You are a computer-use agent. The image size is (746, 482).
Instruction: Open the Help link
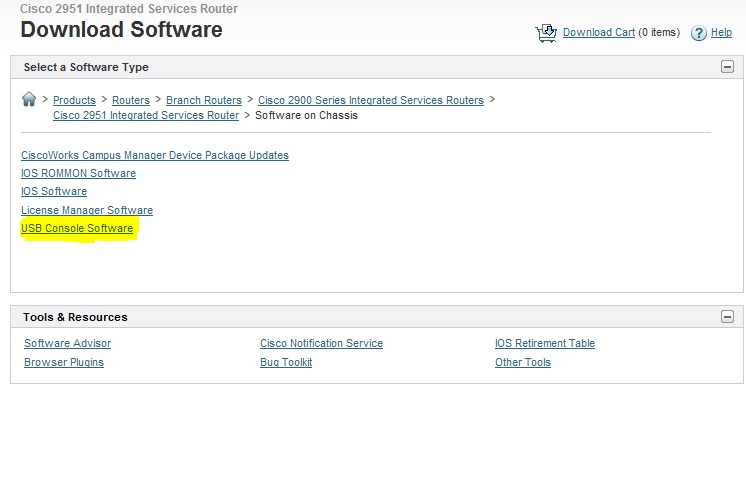[x=721, y=32]
